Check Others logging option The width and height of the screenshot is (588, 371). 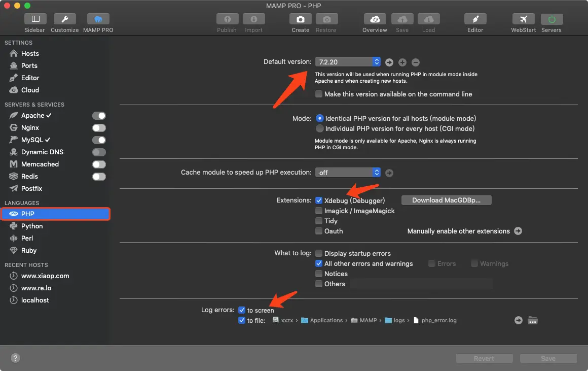tap(319, 284)
